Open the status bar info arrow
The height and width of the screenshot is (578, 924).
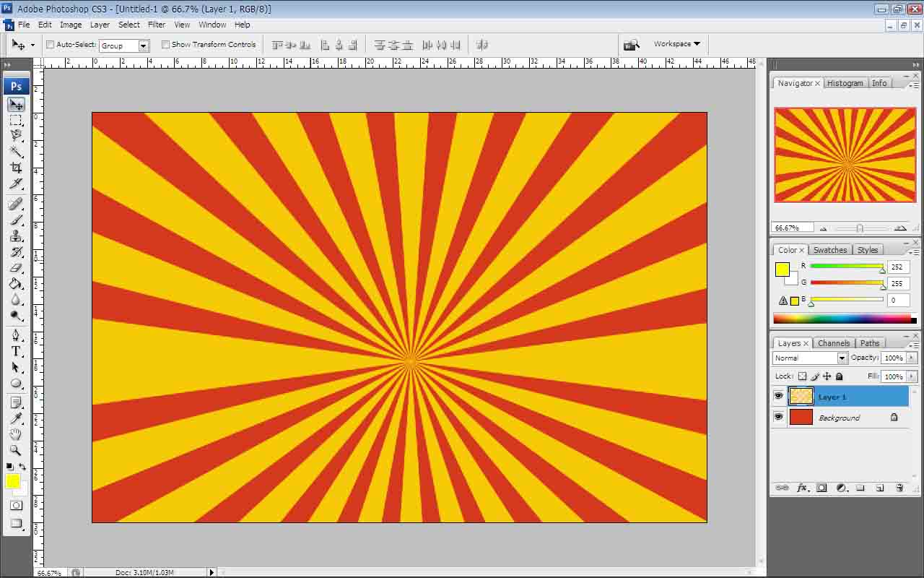click(x=212, y=572)
